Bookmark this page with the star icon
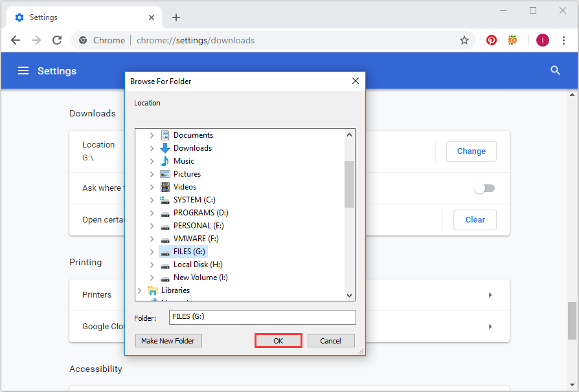579x392 pixels. pyautogui.click(x=464, y=40)
